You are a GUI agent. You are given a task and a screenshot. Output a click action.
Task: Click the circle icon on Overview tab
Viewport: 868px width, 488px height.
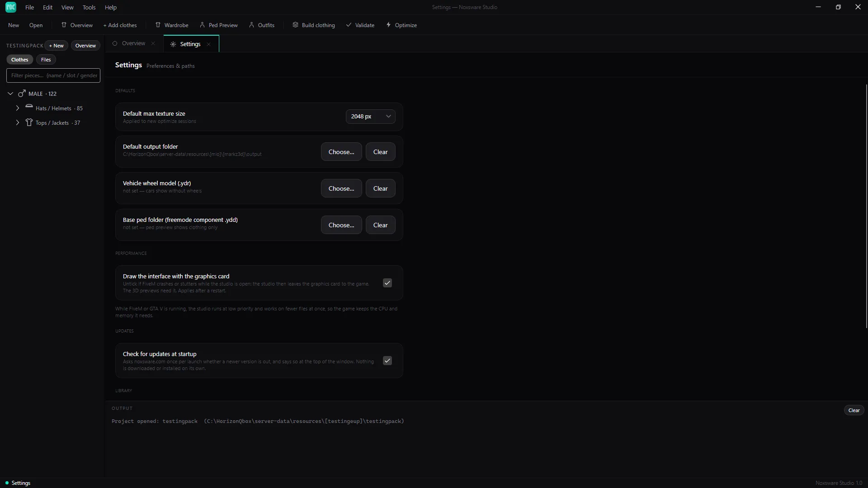[115, 43]
